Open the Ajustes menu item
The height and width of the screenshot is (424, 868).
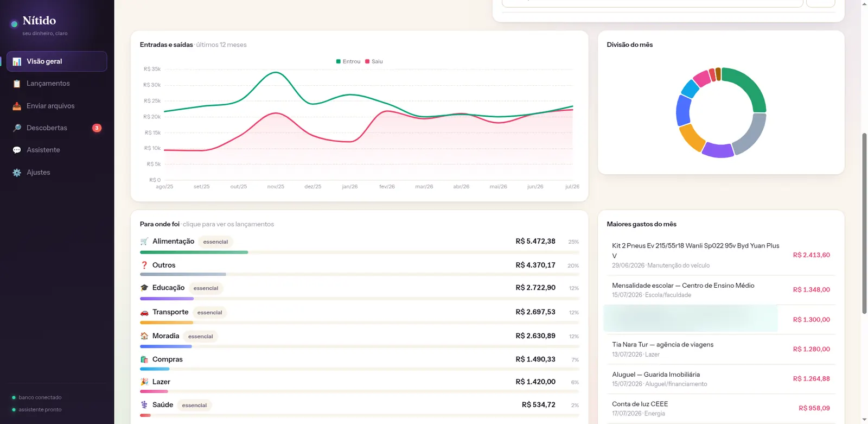[x=56, y=173]
